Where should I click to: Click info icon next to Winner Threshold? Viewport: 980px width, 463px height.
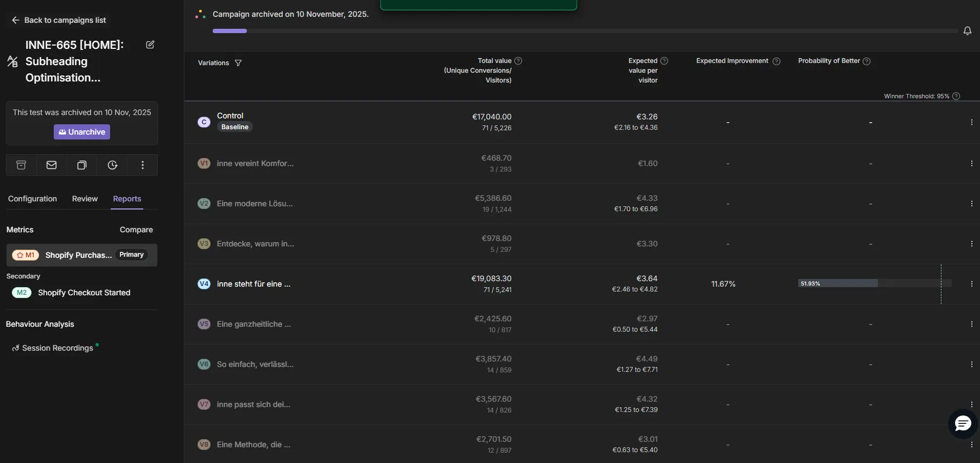click(x=956, y=96)
